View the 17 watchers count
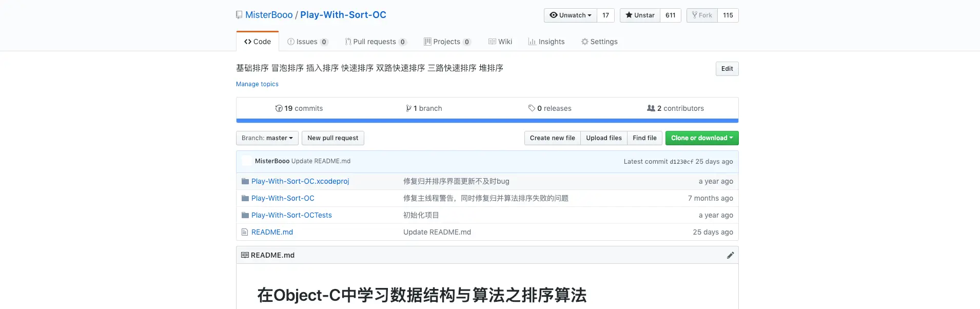 pos(606,15)
